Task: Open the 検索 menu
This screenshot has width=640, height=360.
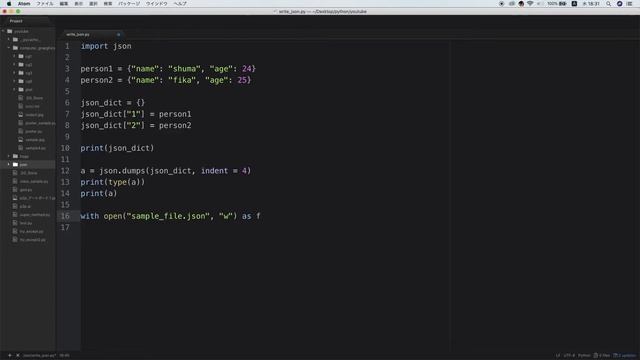Action: click(x=108, y=4)
